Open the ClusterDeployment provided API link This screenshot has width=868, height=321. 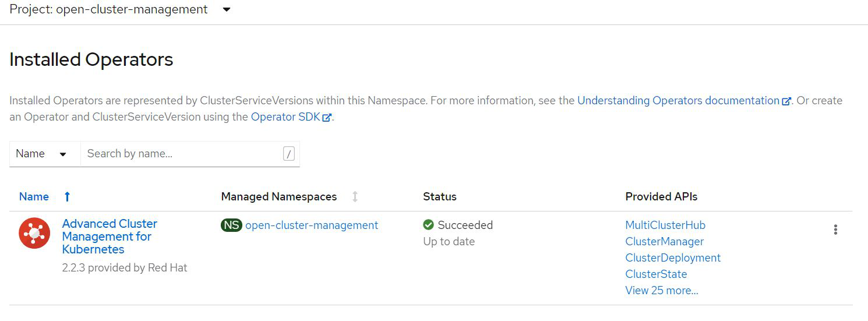tap(673, 257)
